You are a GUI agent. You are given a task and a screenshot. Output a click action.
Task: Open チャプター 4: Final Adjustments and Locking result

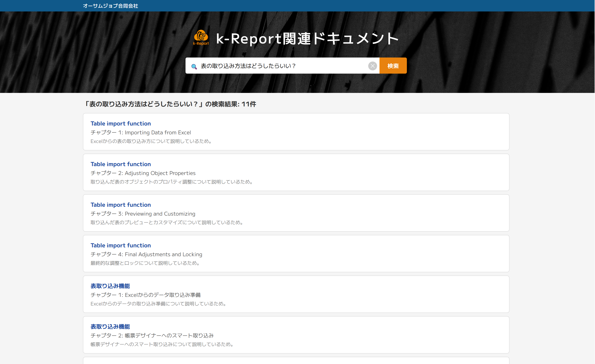[121, 245]
